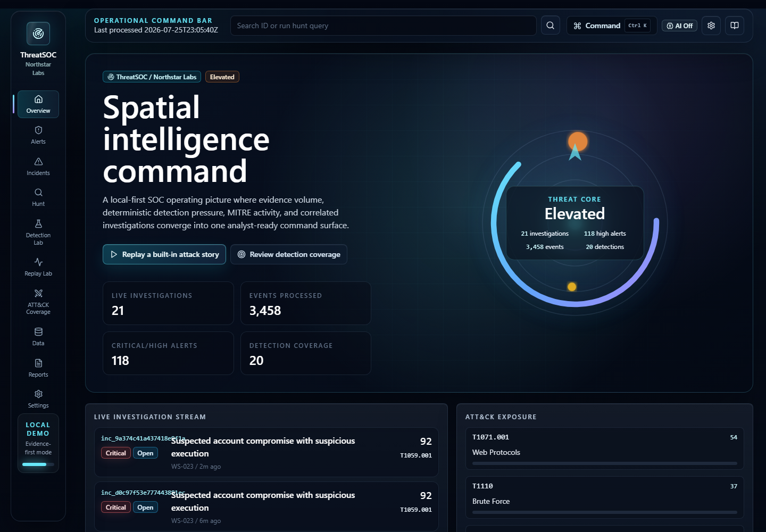Open investigation inc_d0c97f53e7774438
Screen dimensions: 766x532
[x=267, y=506]
